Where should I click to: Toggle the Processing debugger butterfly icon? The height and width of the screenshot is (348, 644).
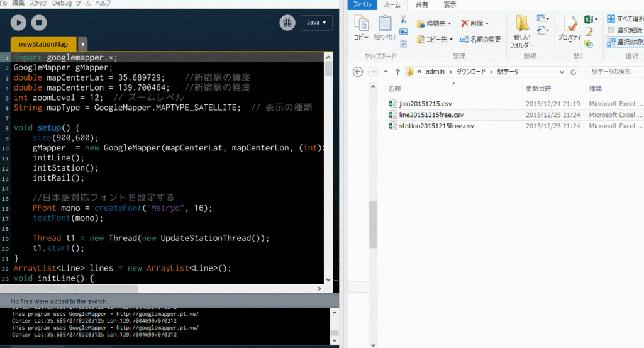pos(287,23)
